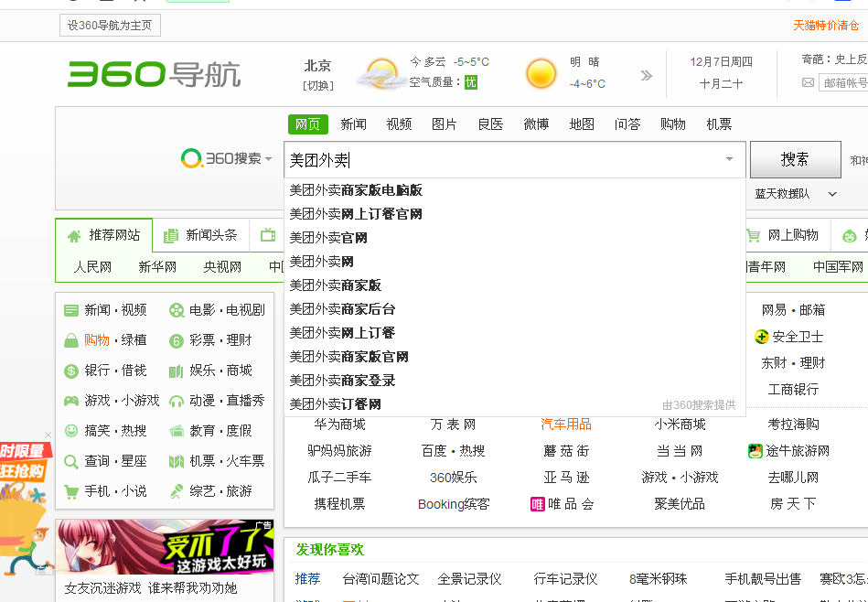Screen dimensions: 868x602
Task: Click the double-arrow next to weather forecast
Action: 646,75
